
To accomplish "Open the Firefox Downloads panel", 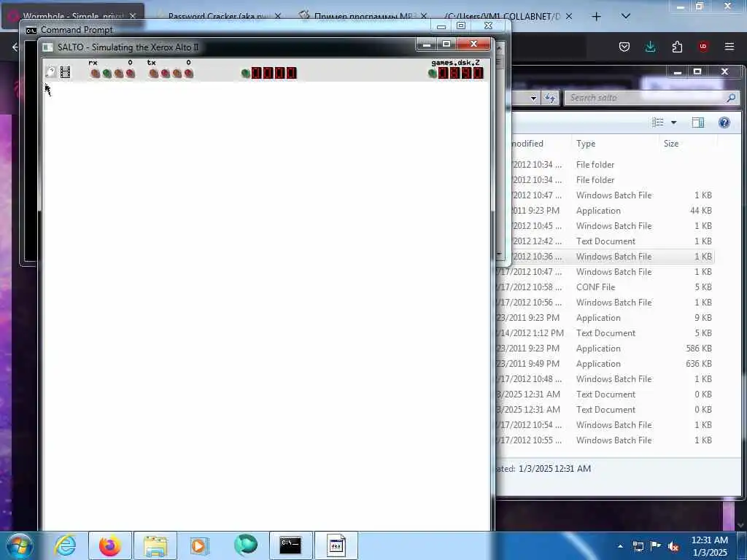I will (650, 47).
